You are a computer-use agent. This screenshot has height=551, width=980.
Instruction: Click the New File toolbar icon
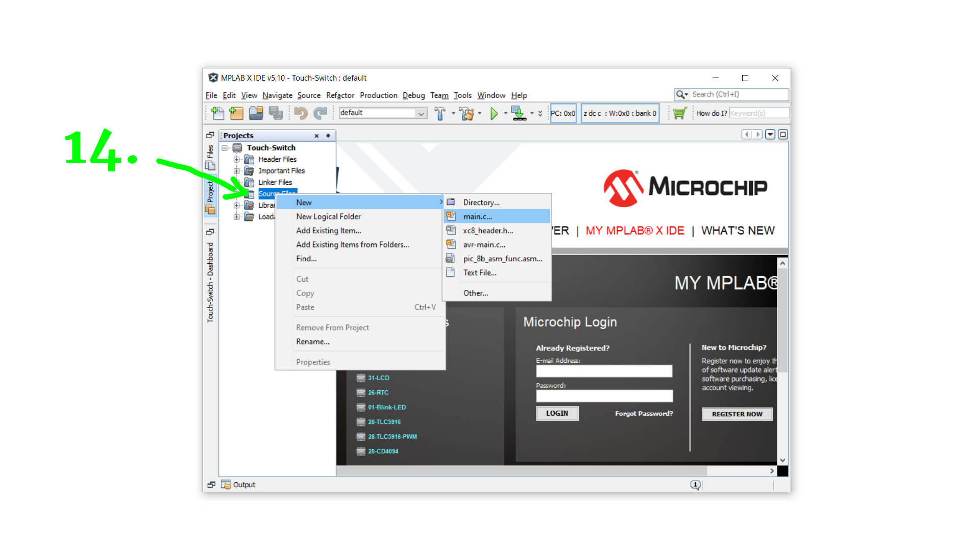[217, 113]
